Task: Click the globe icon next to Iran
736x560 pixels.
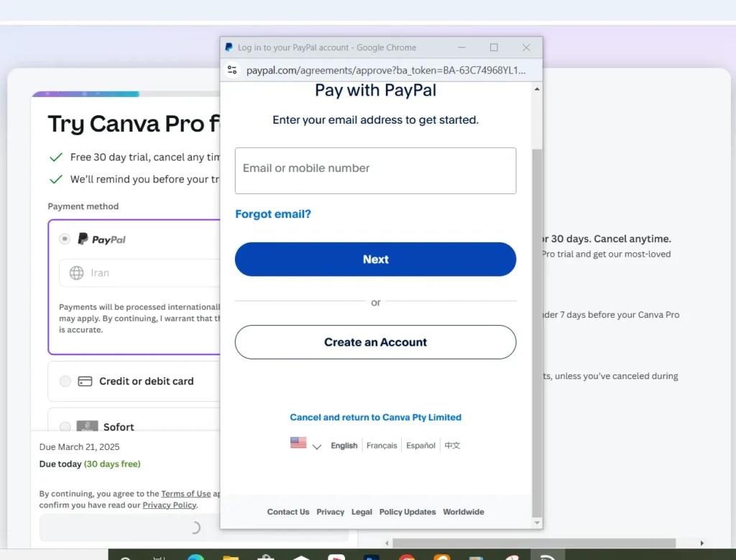Action: click(76, 272)
